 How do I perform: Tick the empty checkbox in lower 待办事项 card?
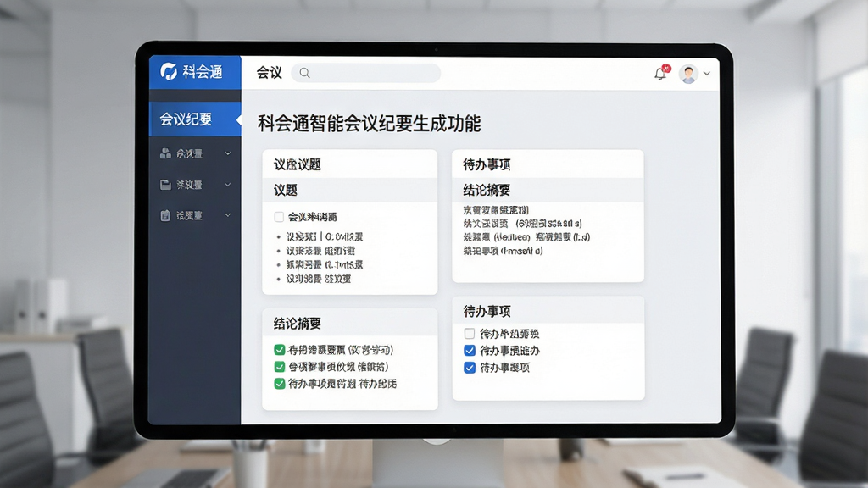470,334
